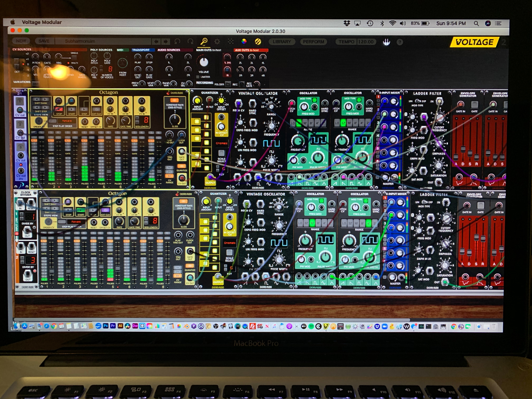
Task: Toggle SINGLE/MULTI trigger switch in CV Sources
Action: tap(74, 58)
